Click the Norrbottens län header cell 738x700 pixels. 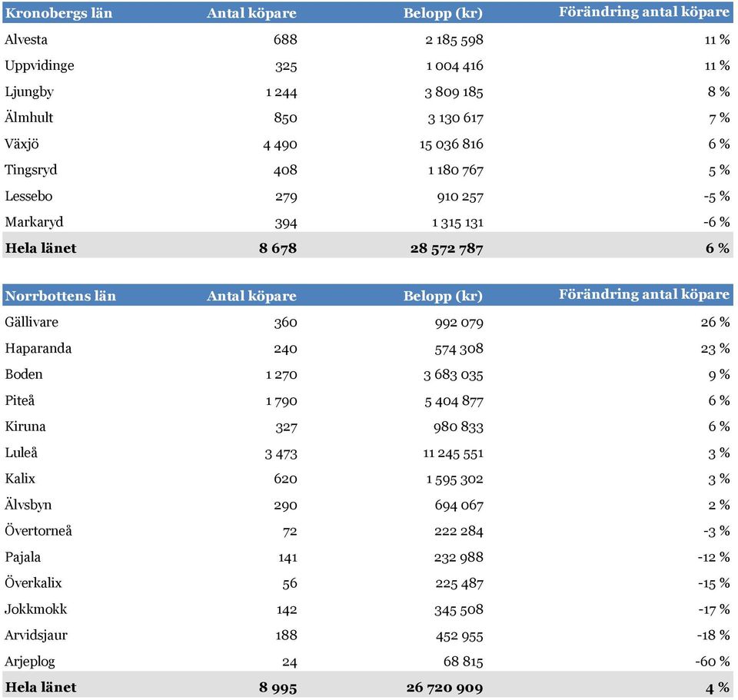pos(60,296)
